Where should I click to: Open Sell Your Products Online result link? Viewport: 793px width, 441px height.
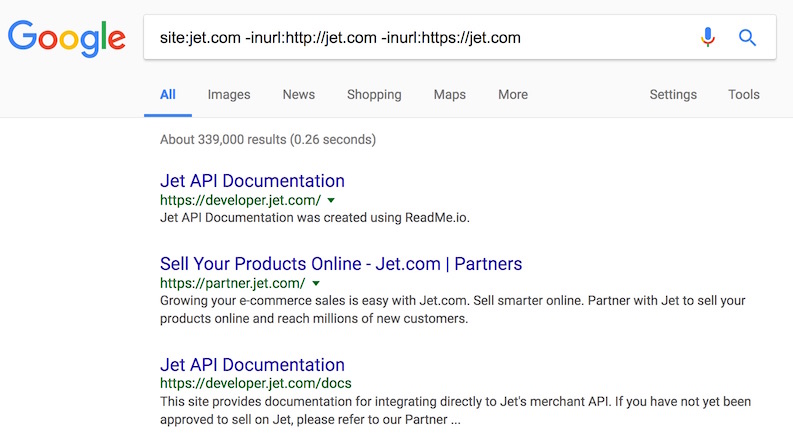341,263
